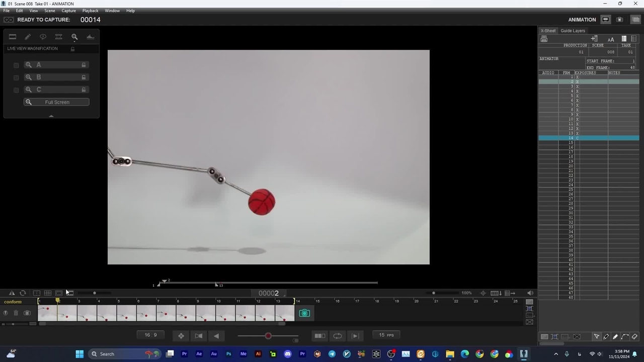Open the 15 FPS frame rate selector
The image size is (644, 362).
[386, 335]
